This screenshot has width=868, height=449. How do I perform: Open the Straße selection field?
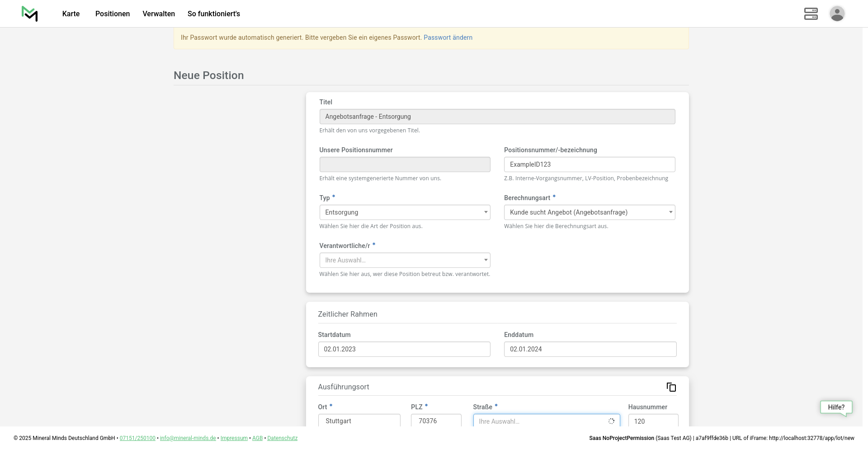tap(546, 421)
